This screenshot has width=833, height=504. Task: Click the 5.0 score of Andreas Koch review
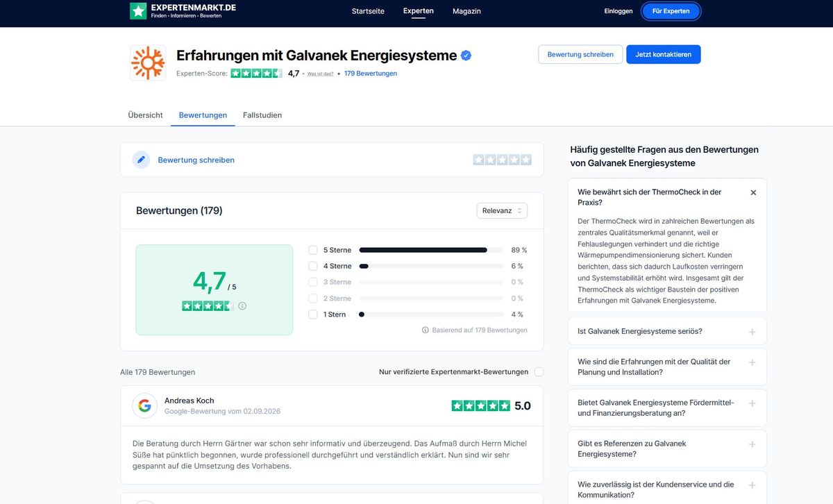tap(523, 406)
